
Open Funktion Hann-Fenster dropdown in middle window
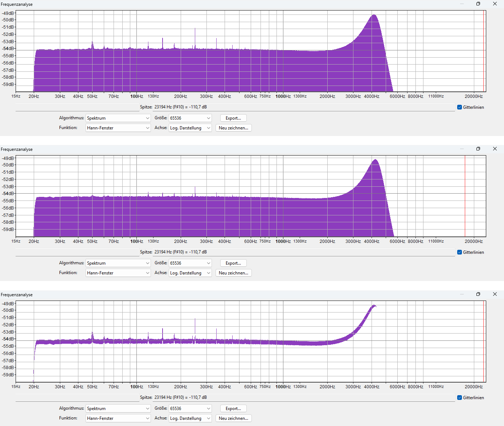pyautogui.click(x=118, y=273)
